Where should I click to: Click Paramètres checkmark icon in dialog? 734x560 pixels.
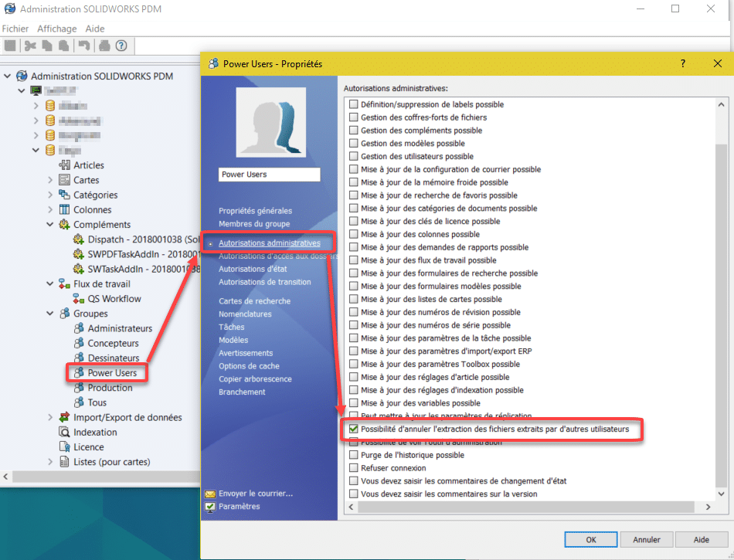tap(210, 507)
